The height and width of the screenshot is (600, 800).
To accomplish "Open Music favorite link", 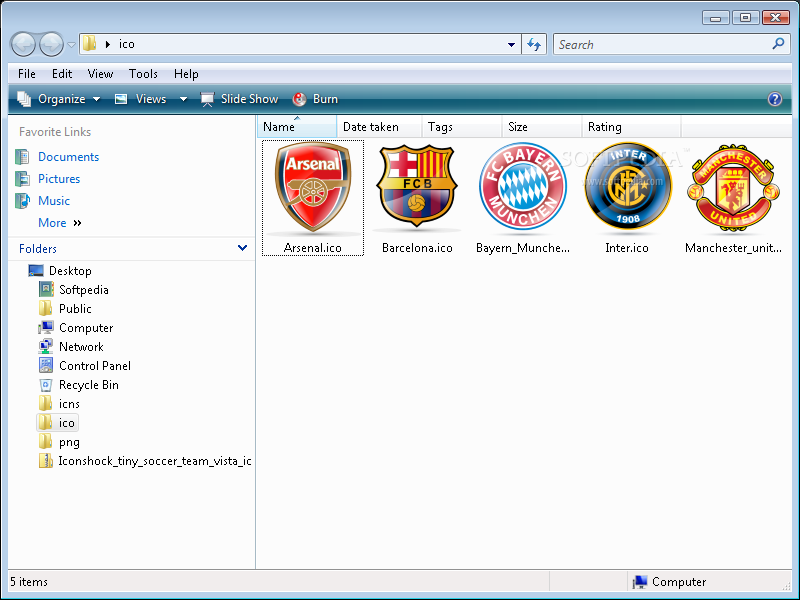I will [54, 201].
